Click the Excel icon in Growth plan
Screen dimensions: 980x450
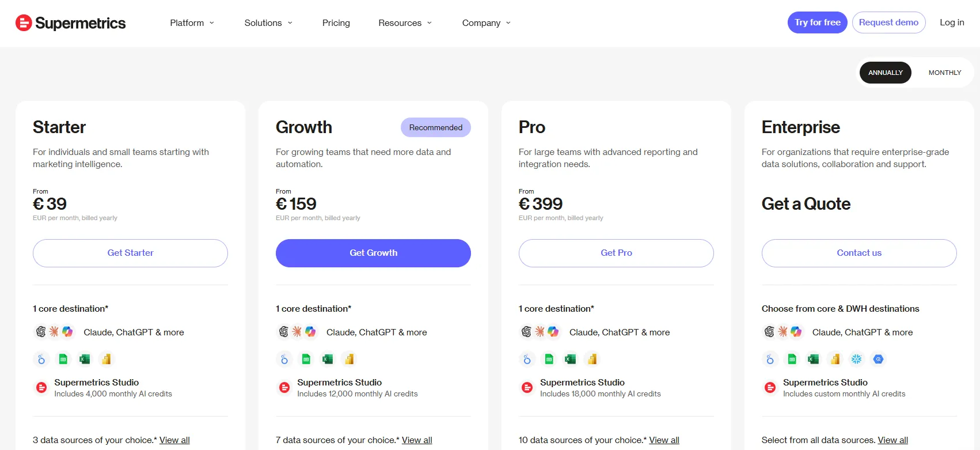pyautogui.click(x=328, y=360)
